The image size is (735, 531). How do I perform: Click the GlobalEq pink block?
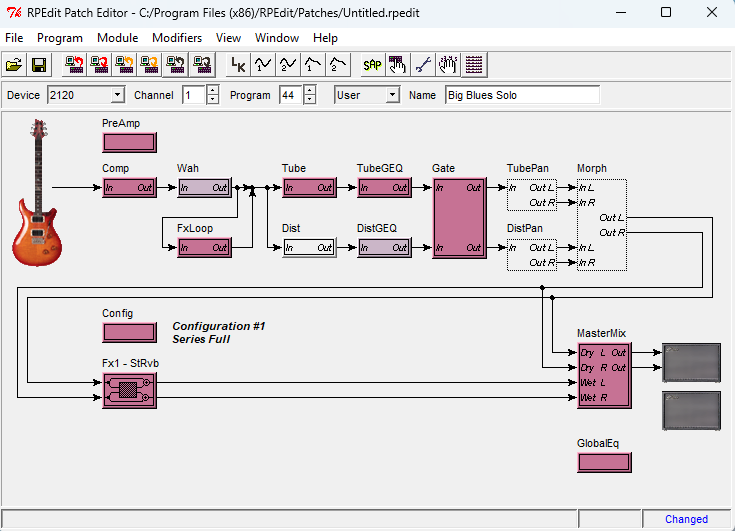pyautogui.click(x=604, y=462)
